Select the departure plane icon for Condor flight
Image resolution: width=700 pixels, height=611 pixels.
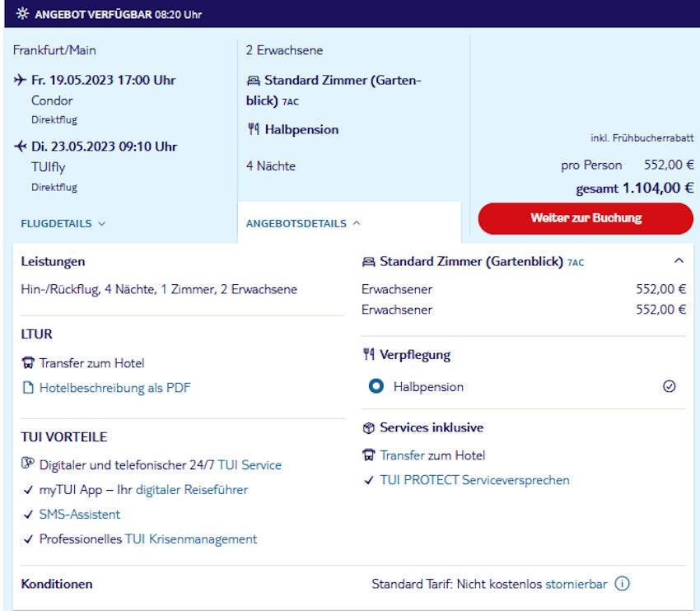click(x=21, y=80)
